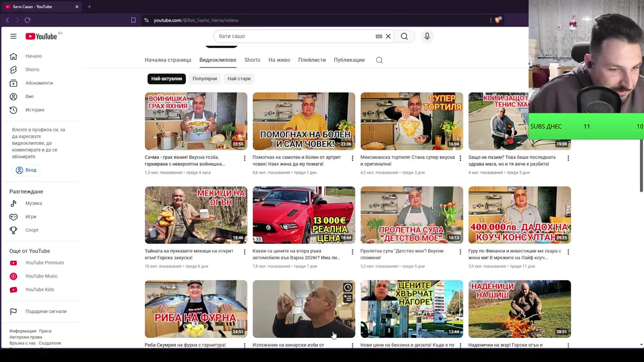The height and width of the screenshot is (362, 644).
Task: Open options menu for the "Тайната на пухкавите мекици" video
Action: [245, 251]
